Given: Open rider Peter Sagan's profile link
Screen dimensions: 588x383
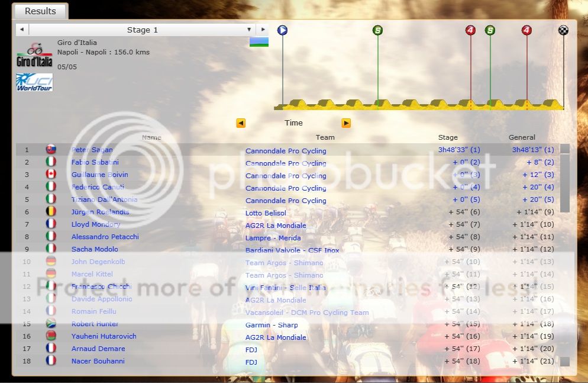Looking at the screenshot, I should pos(92,150).
